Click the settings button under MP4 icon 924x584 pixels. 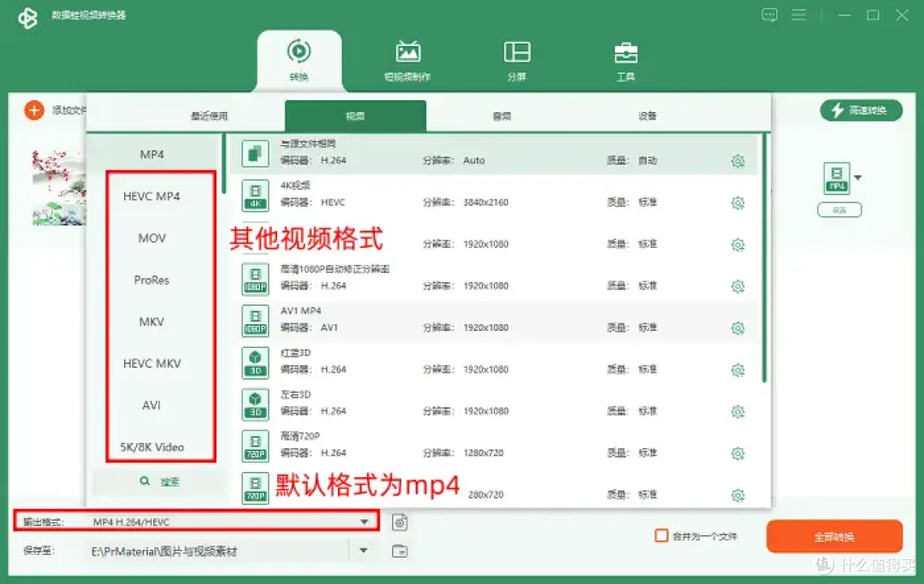[839, 210]
